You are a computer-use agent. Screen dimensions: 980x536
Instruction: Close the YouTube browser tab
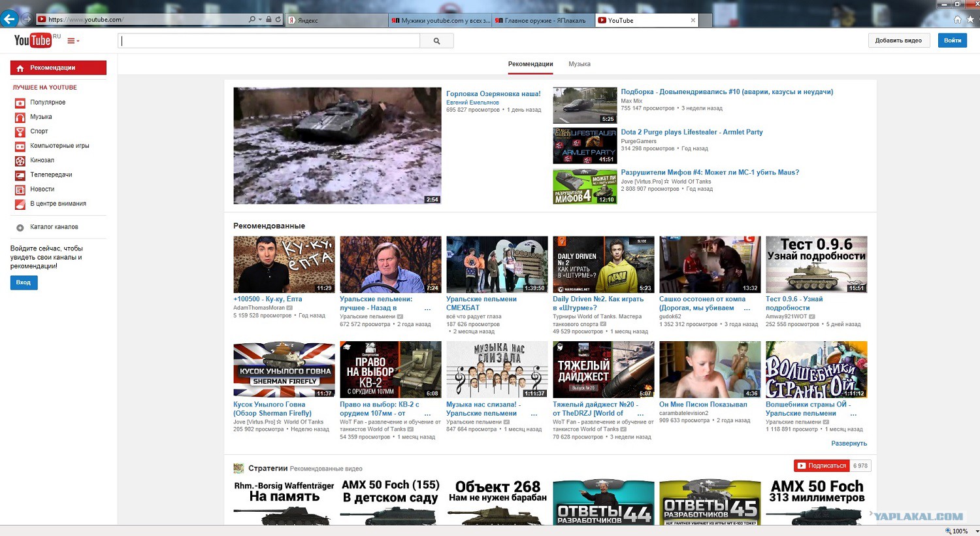[x=693, y=20]
